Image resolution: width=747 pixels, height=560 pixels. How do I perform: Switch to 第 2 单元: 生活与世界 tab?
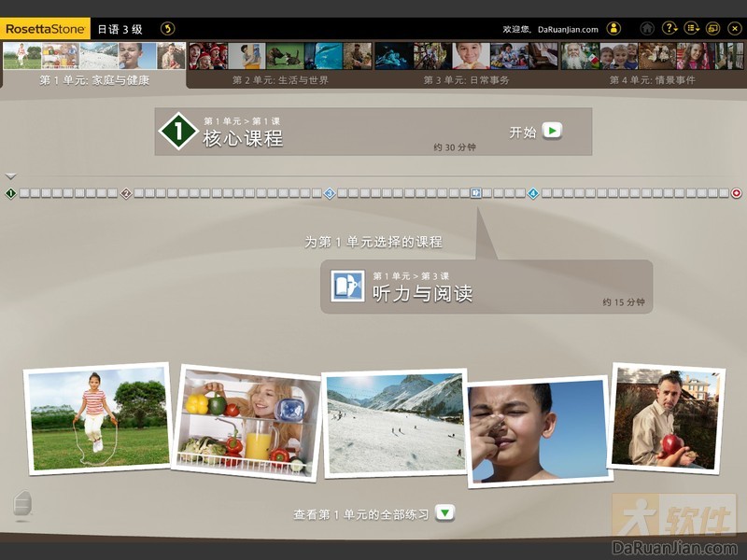tap(280, 80)
